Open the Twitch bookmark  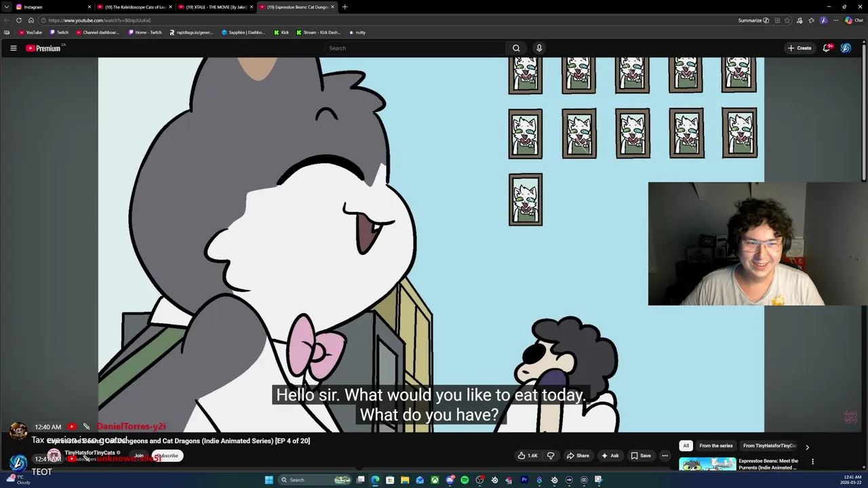click(58, 32)
